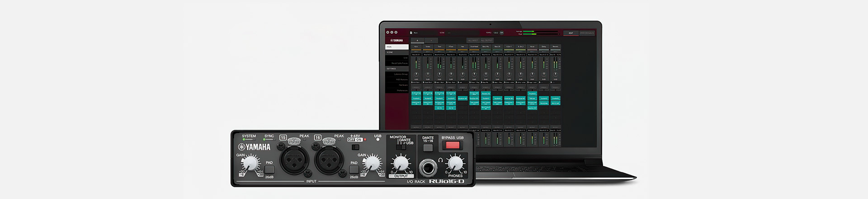Flip the +48V phantom power switch

click(x=355, y=147)
